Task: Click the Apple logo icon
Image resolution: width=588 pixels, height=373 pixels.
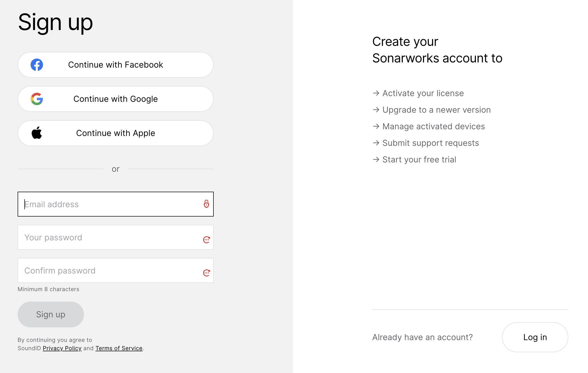Action: (37, 133)
